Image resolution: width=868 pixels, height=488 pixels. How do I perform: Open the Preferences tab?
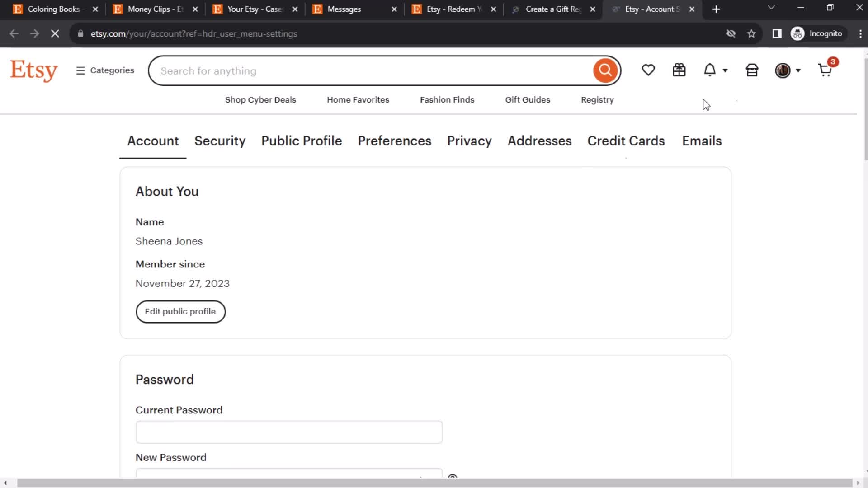pos(394,141)
